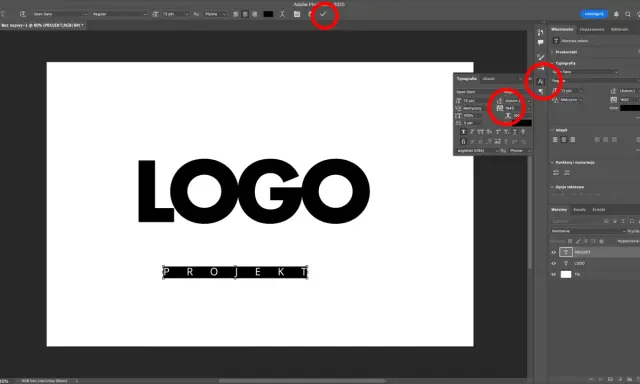Hide the LOGO layer eye
Viewport: 640px width, 384px height.
553,264
